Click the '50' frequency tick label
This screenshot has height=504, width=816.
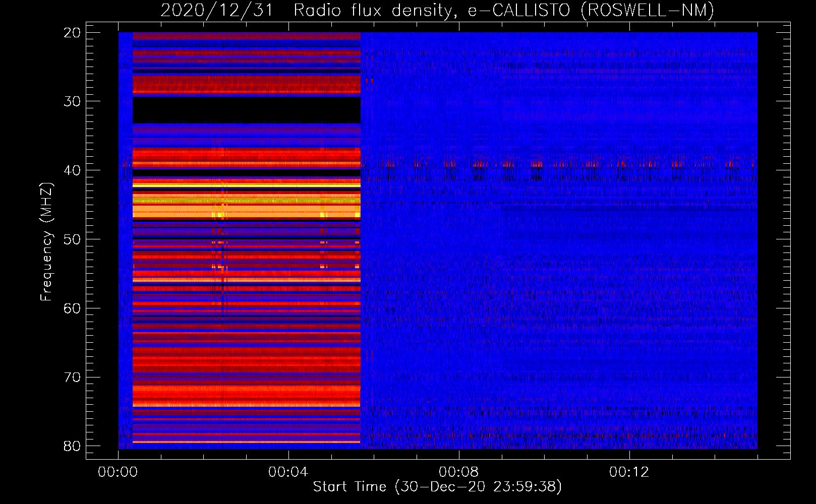pos(72,239)
